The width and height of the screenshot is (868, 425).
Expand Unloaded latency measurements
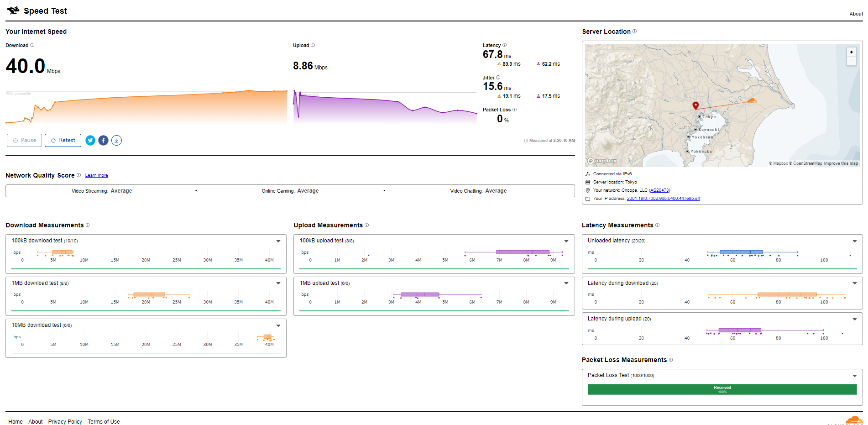click(855, 241)
